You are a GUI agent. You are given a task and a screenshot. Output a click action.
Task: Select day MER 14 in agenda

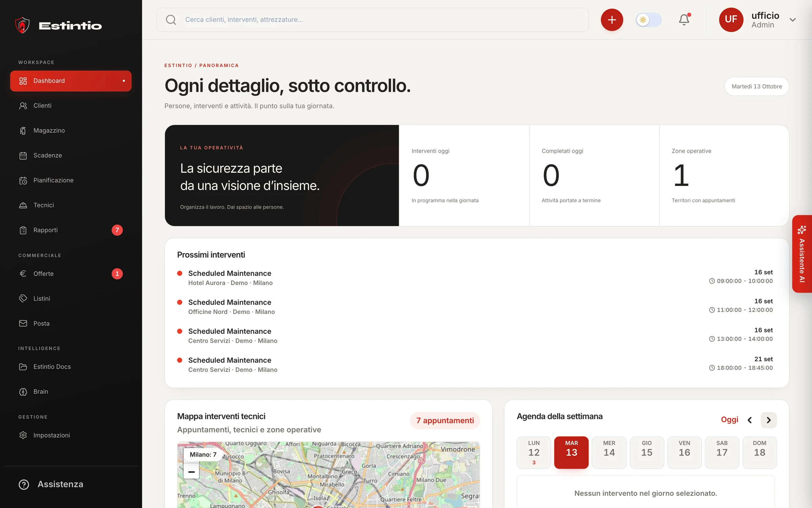coord(609,452)
